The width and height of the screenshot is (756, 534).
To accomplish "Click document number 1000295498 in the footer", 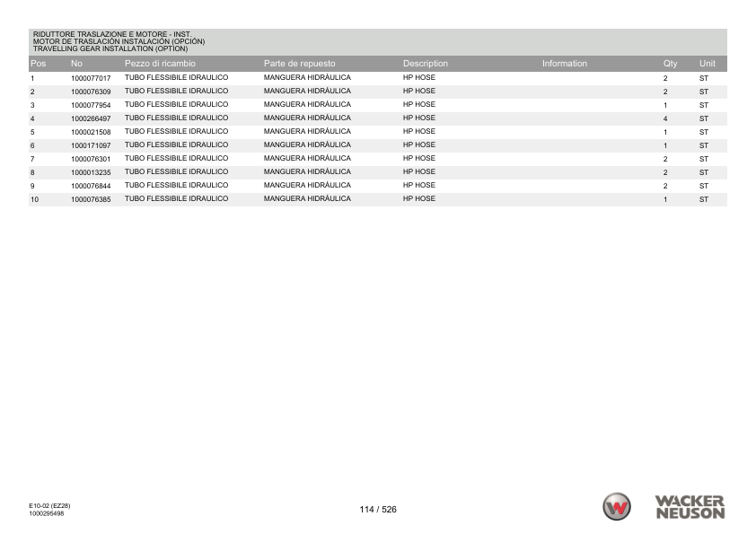I will click(x=46, y=513).
